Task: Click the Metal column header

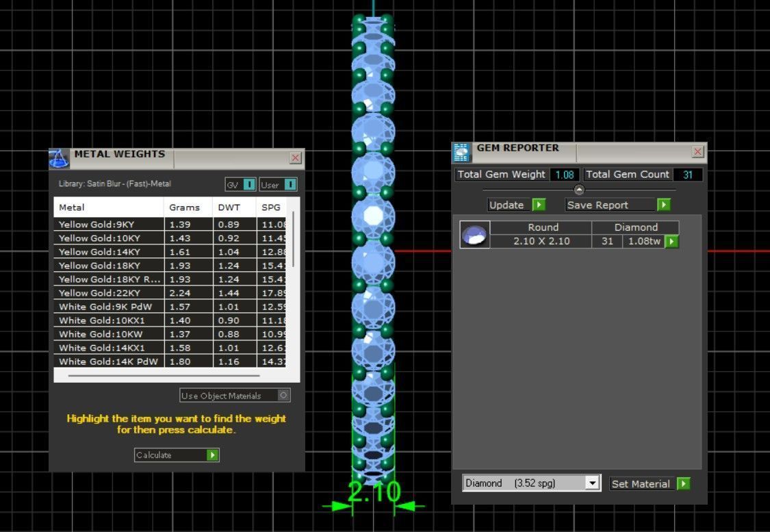Action: click(109, 207)
